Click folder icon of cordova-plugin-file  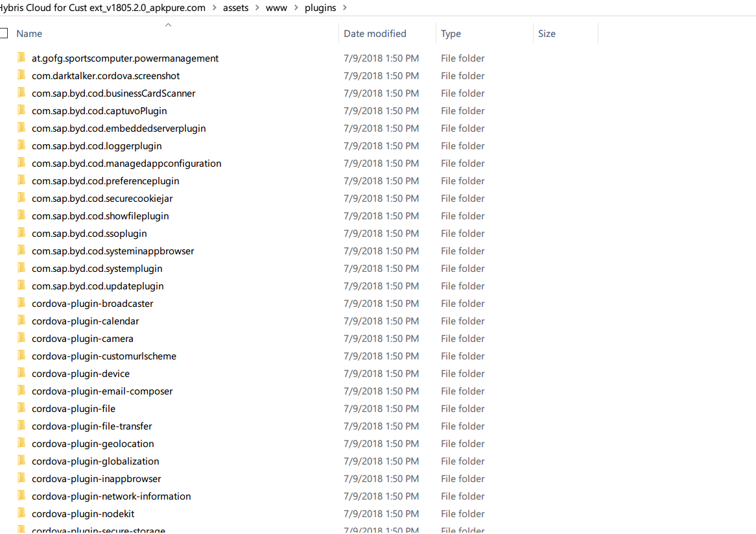[21, 408]
